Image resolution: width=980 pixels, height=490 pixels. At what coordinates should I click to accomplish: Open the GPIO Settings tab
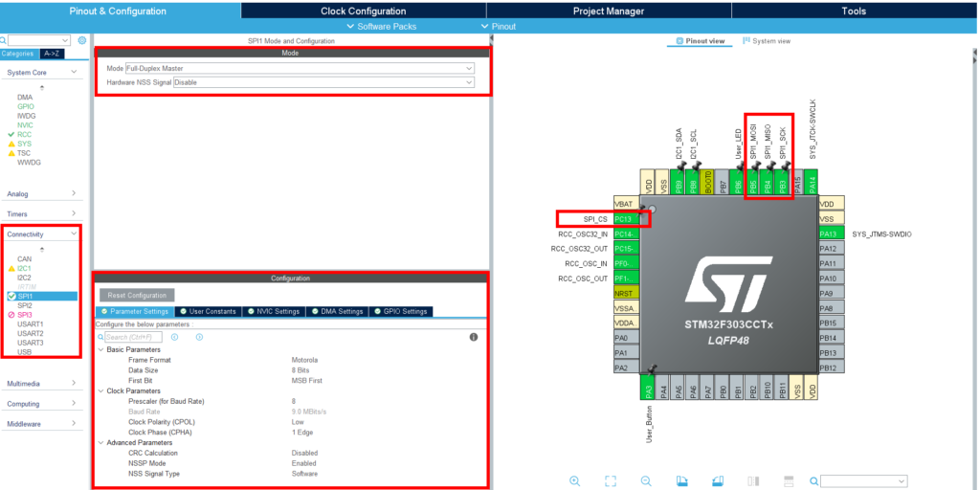[401, 311]
